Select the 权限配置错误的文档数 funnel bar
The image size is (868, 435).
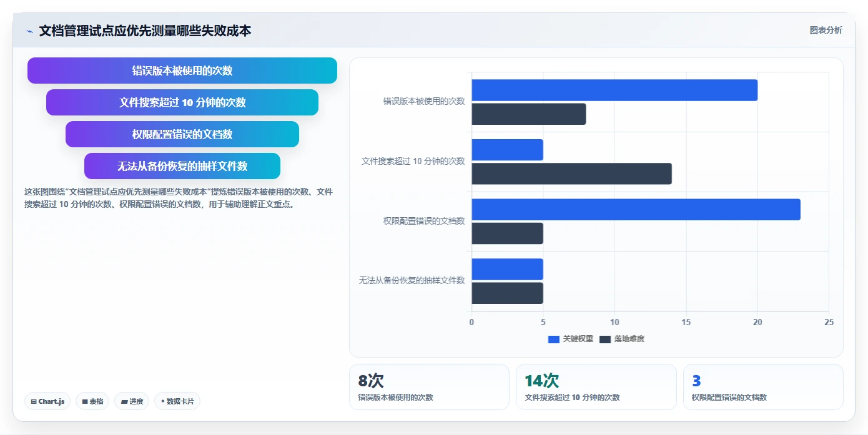[x=182, y=134]
